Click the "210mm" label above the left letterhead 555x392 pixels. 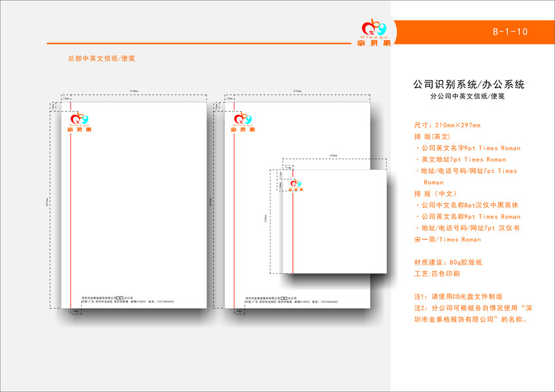[134, 91]
